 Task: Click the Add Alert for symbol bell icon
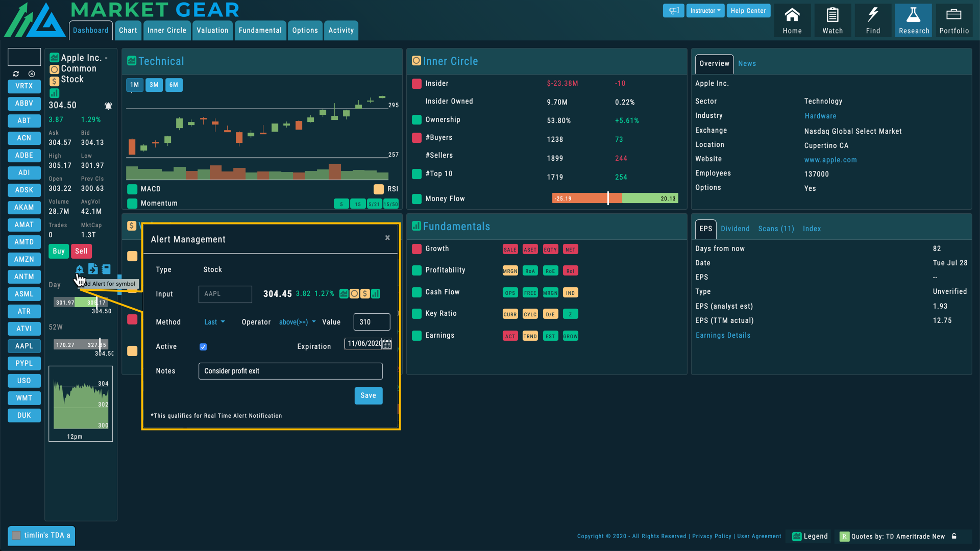tap(79, 269)
